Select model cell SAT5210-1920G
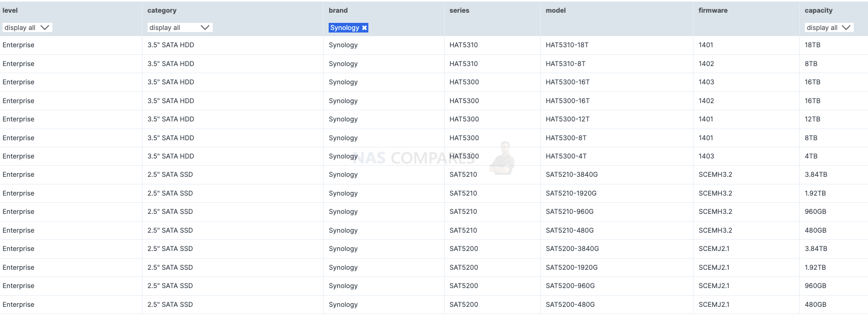The image size is (868, 316). click(571, 194)
